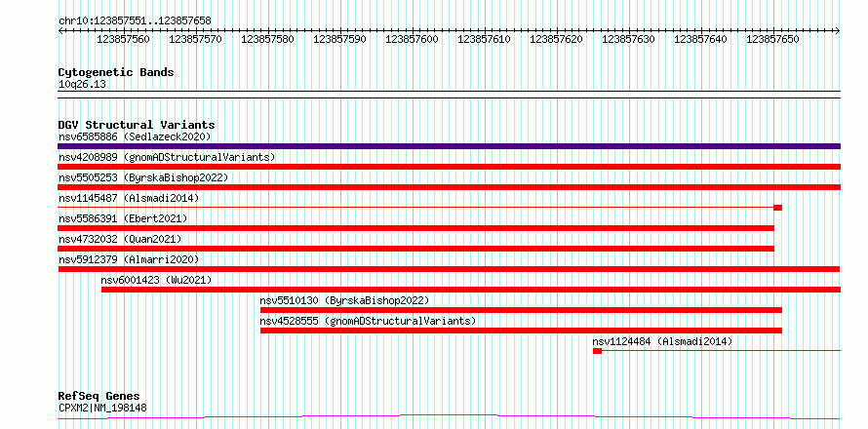
Task: Open nsv5510130 (ByrskaBishop2022) label
Action: [345, 300]
